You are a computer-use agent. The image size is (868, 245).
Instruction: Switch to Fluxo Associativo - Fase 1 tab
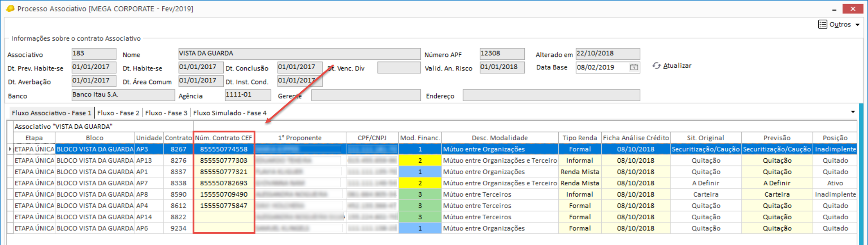coord(52,113)
